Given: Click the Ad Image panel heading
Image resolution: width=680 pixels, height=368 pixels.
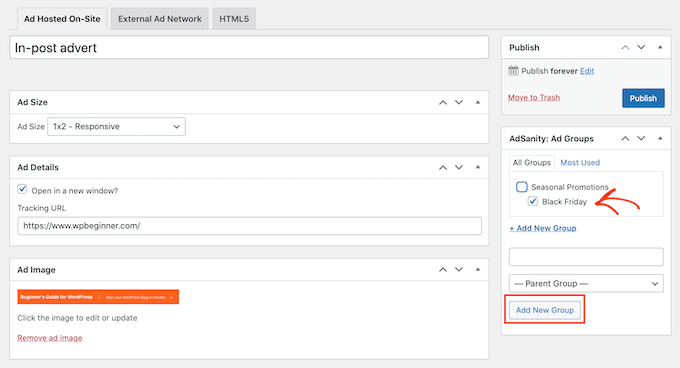Looking at the screenshot, I should pos(36,270).
